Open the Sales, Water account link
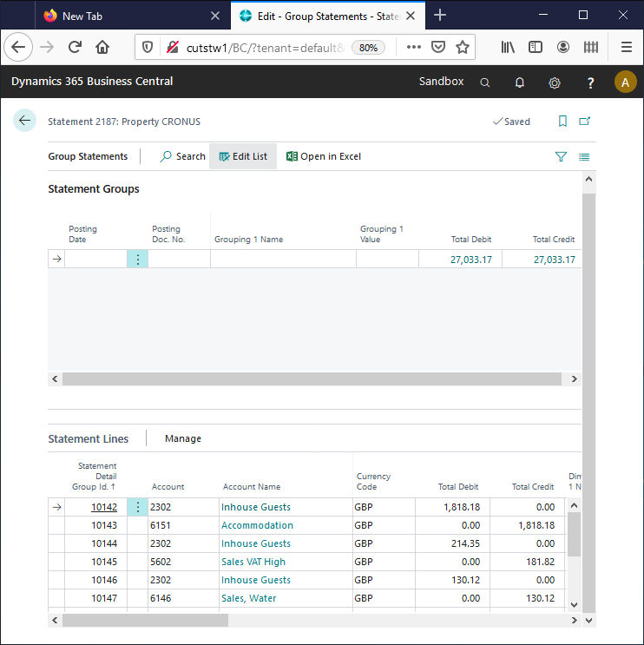 [x=249, y=598]
